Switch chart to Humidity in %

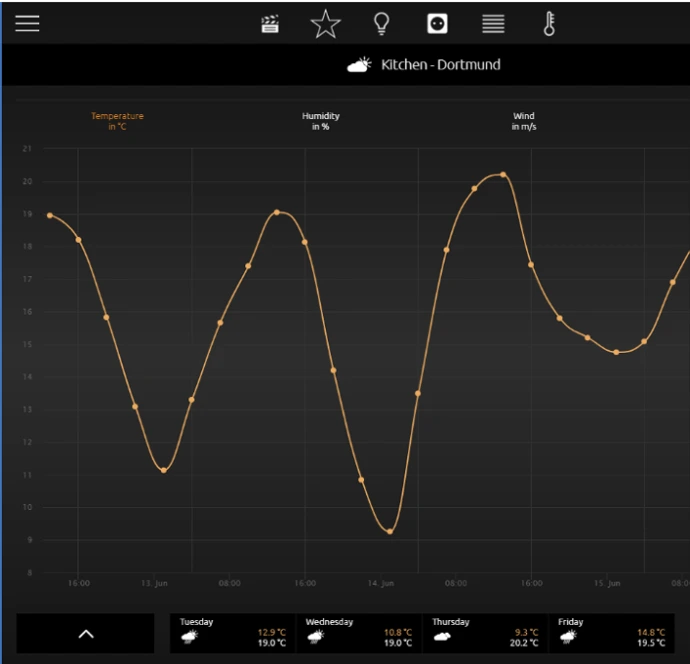pyautogui.click(x=320, y=122)
